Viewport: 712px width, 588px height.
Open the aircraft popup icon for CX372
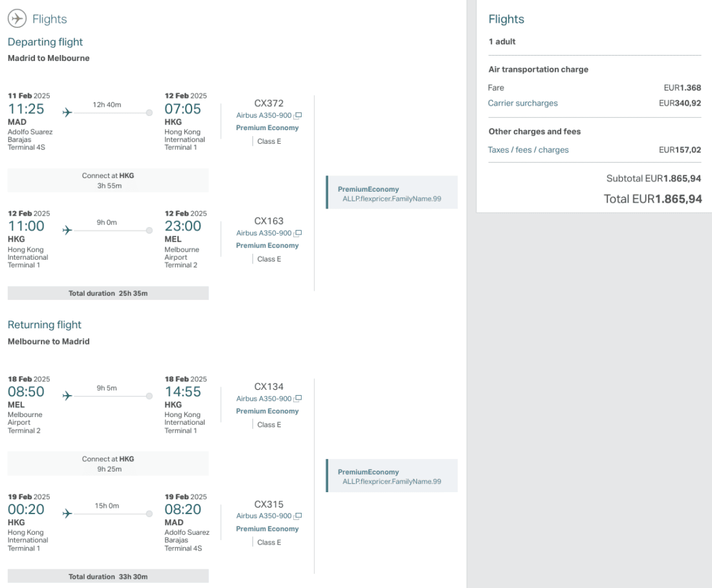point(298,116)
